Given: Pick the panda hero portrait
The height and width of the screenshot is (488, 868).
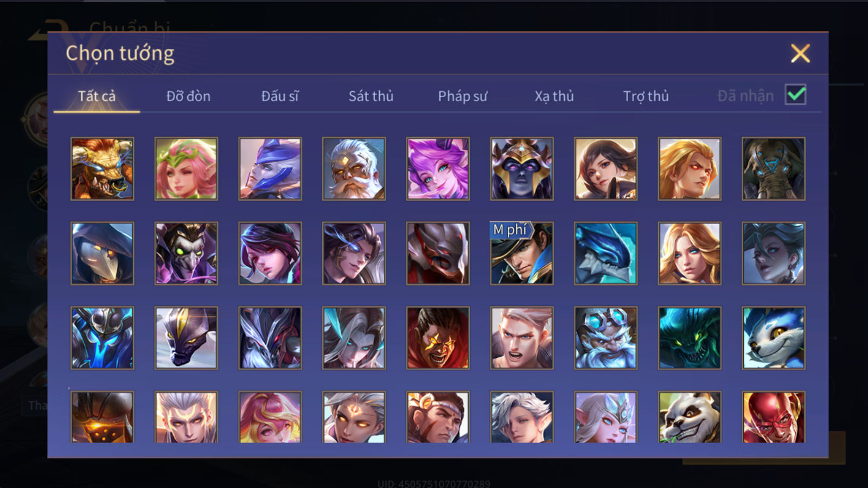Looking at the screenshot, I should tap(690, 417).
